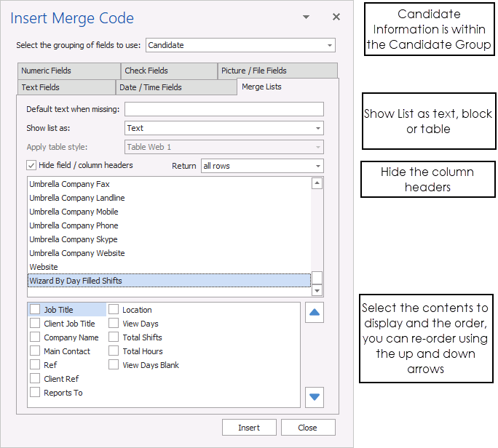This screenshot has width=498, height=448.
Task: Open the Date / Time Fields tab
Action: pyautogui.click(x=151, y=87)
